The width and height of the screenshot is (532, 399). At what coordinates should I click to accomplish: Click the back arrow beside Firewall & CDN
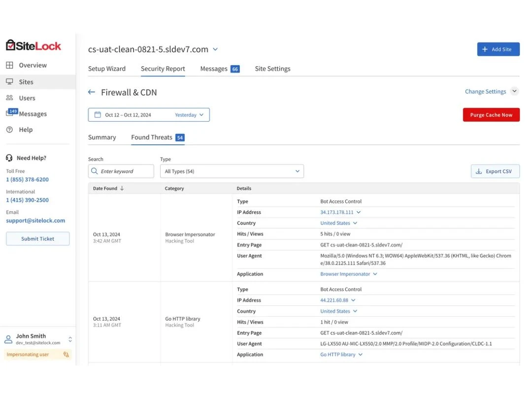pyautogui.click(x=92, y=92)
